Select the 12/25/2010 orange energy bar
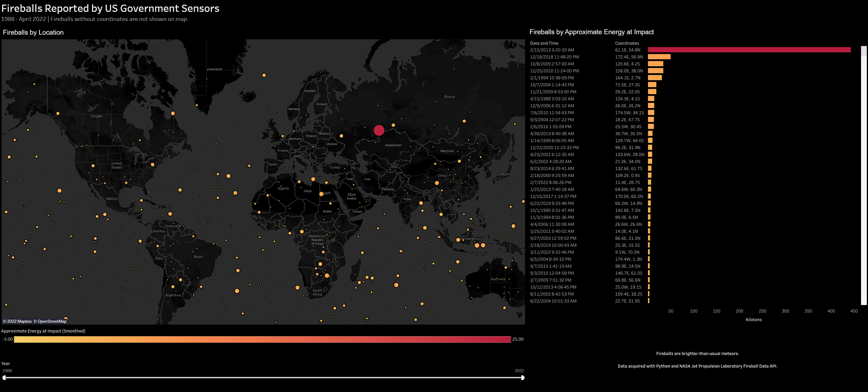This screenshot has width=868, height=392. 655,71
